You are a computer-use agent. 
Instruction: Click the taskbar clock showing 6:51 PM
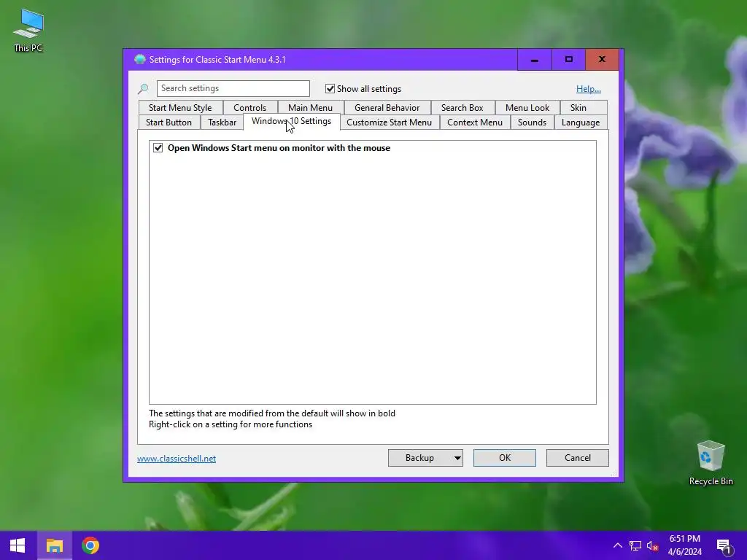[x=684, y=545]
